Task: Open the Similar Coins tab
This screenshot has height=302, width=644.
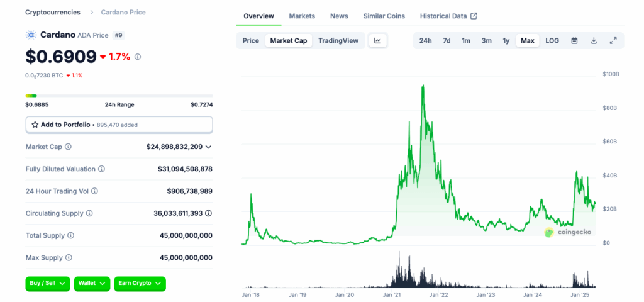Action: coord(384,16)
